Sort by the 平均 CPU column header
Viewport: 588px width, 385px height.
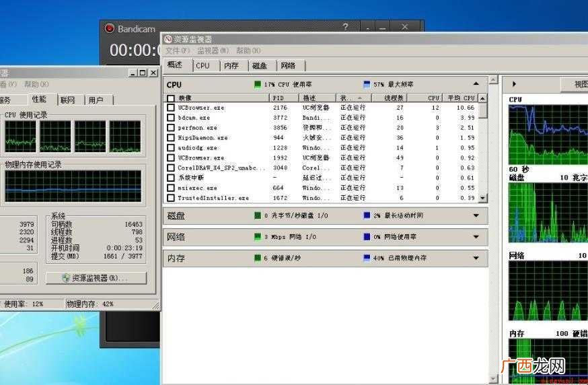[460, 98]
